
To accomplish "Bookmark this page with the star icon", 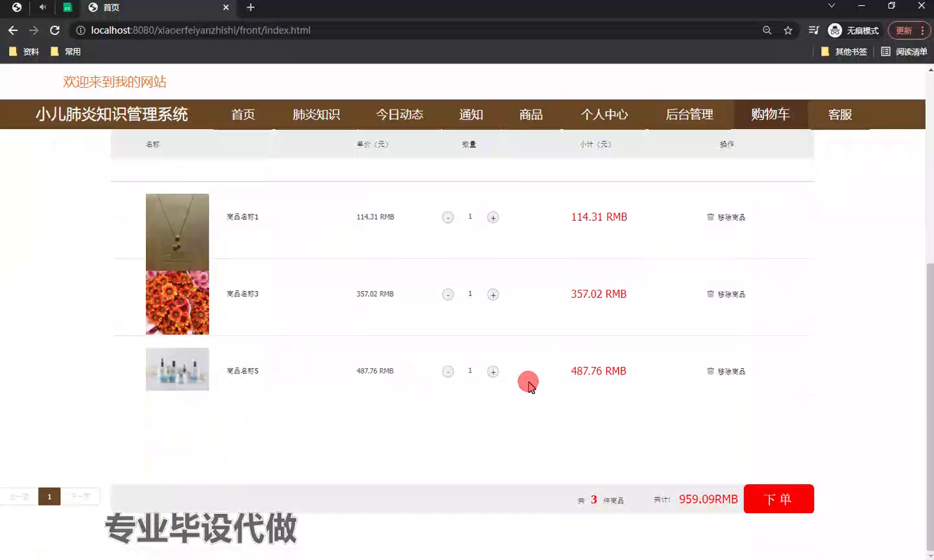I will click(x=788, y=30).
